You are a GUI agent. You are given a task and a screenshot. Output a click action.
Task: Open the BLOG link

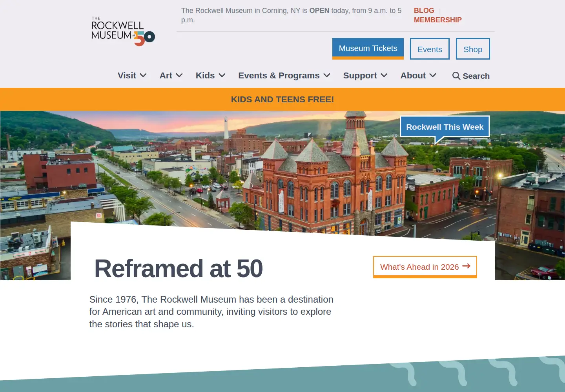424,11
